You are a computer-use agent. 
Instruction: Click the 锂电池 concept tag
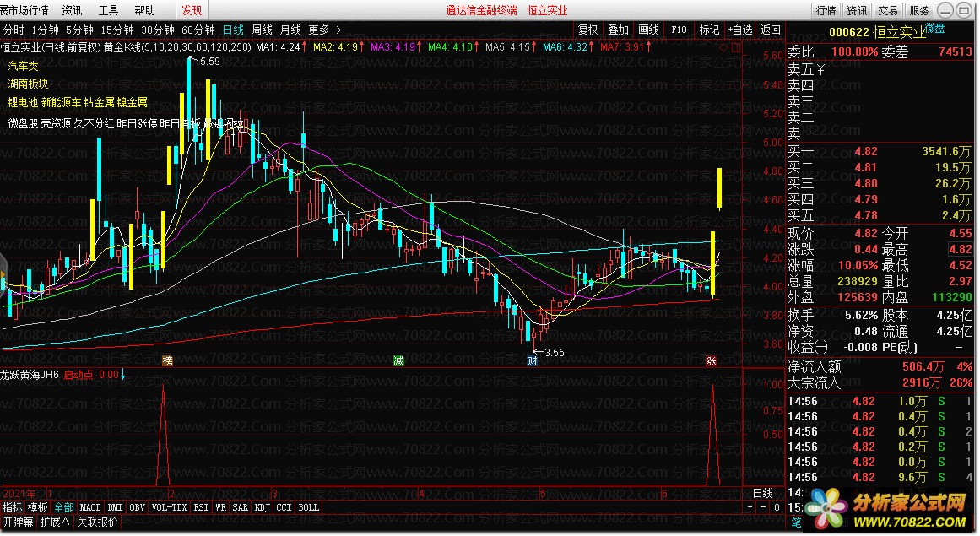coord(23,102)
